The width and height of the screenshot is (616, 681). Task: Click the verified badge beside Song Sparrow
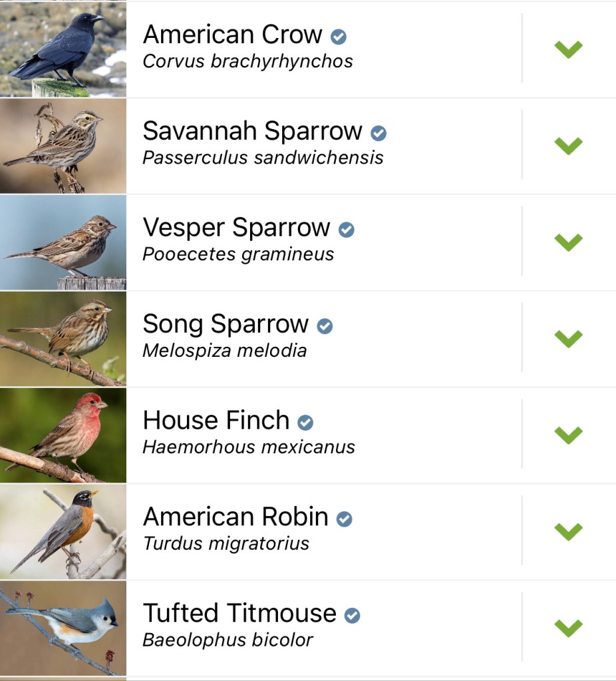(x=325, y=326)
